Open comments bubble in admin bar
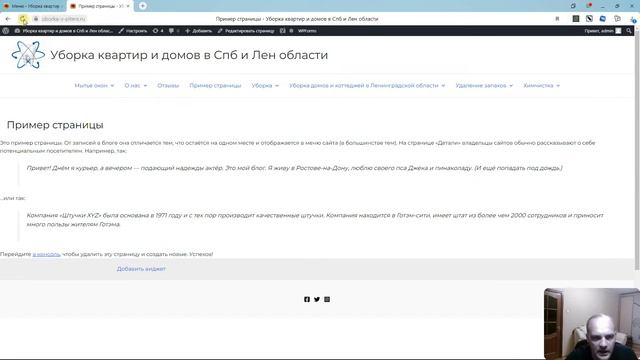This screenshot has height=360, width=640. [174, 31]
